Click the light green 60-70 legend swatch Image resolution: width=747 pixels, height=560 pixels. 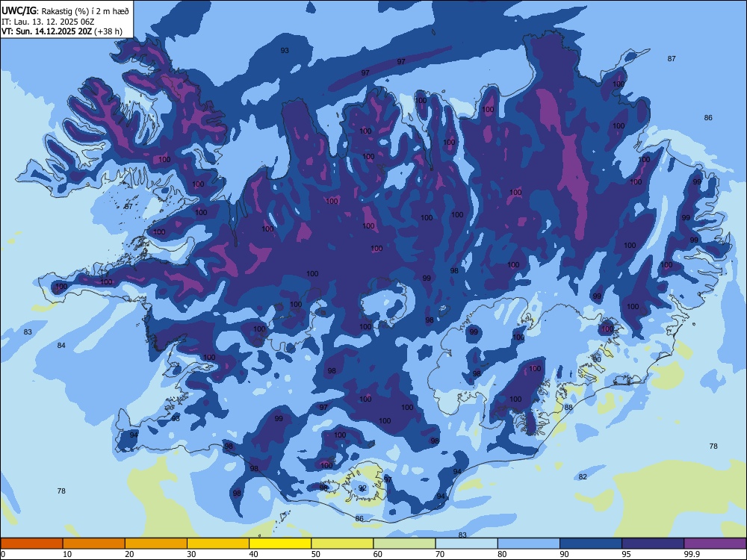404,544
